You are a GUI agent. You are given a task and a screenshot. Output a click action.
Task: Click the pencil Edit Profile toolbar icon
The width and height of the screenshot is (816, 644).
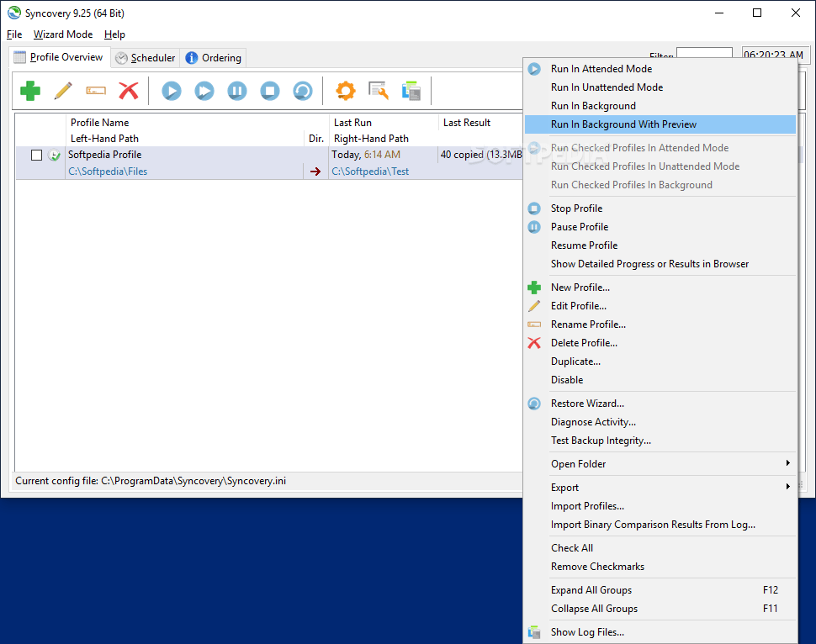63,91
